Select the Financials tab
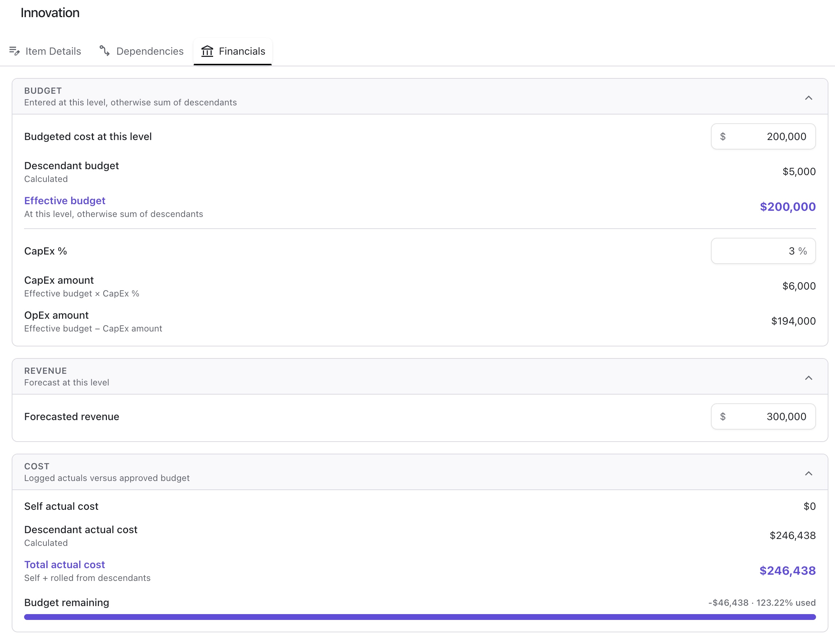The image size is (835, 644). [x=233, y=51]
